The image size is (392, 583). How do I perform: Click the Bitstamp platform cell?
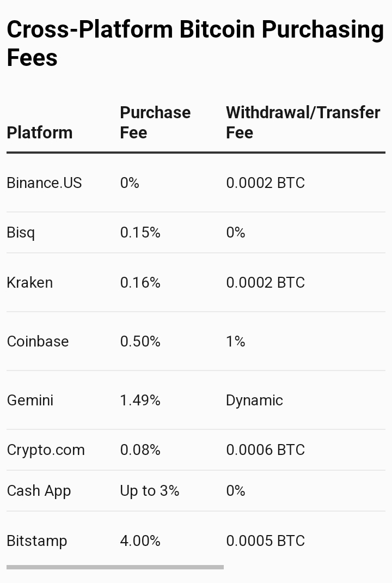37,541
